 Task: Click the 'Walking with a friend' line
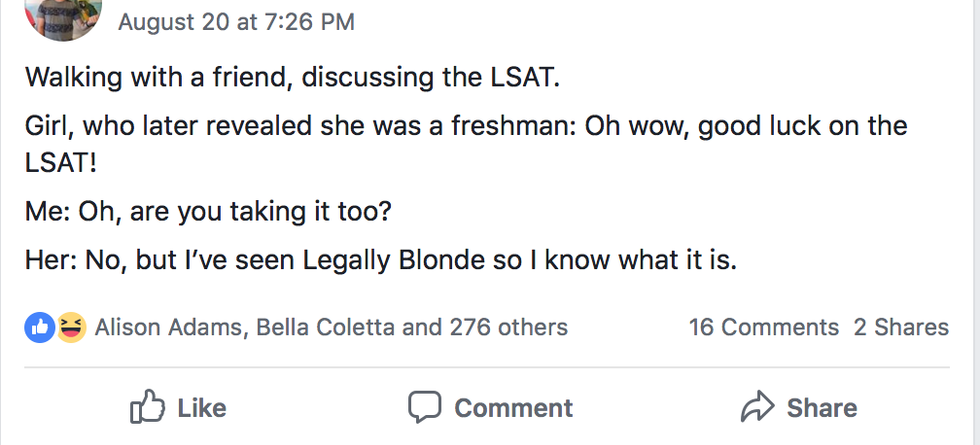pos(289,77)
